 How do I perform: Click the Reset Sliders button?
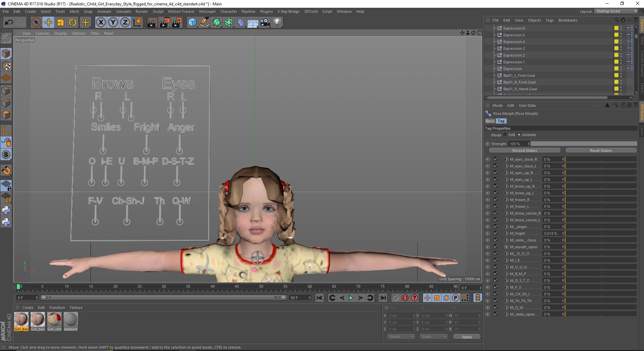601,151
